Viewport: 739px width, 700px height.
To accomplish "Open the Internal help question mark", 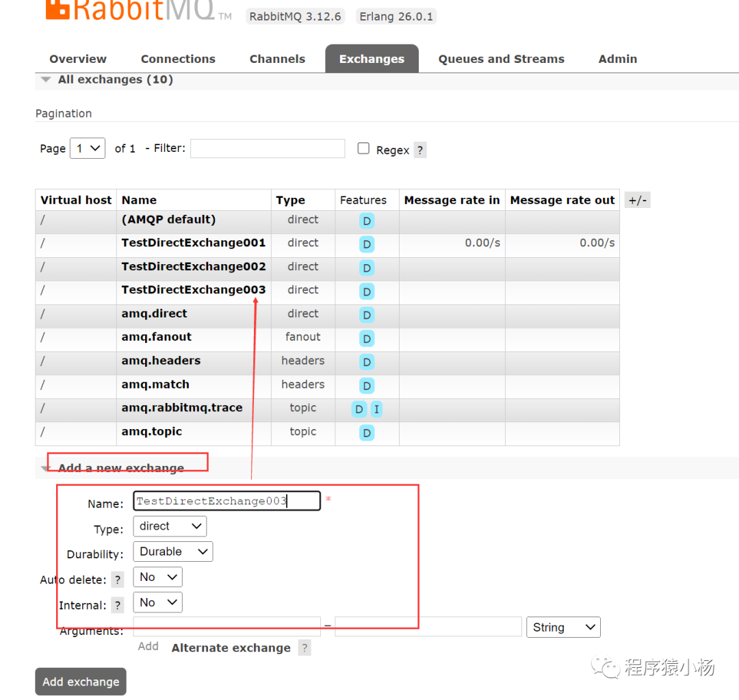I will [x=117, y=605].
